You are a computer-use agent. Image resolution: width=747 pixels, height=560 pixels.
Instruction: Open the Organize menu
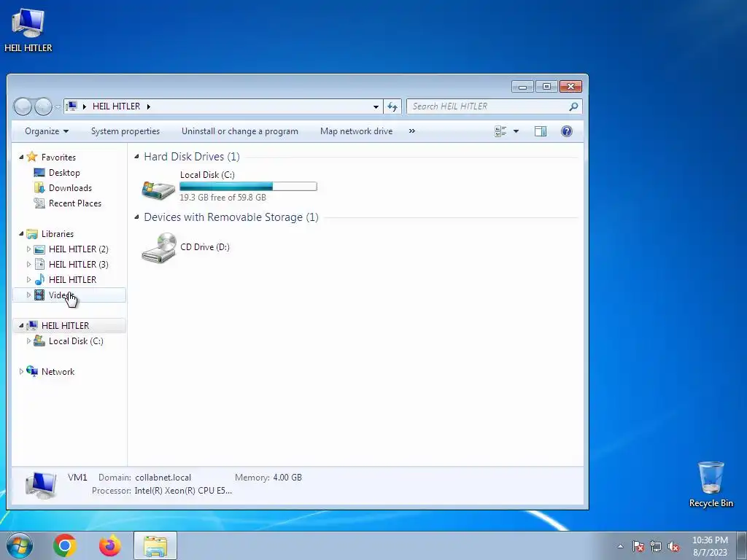tap(46, 131)
